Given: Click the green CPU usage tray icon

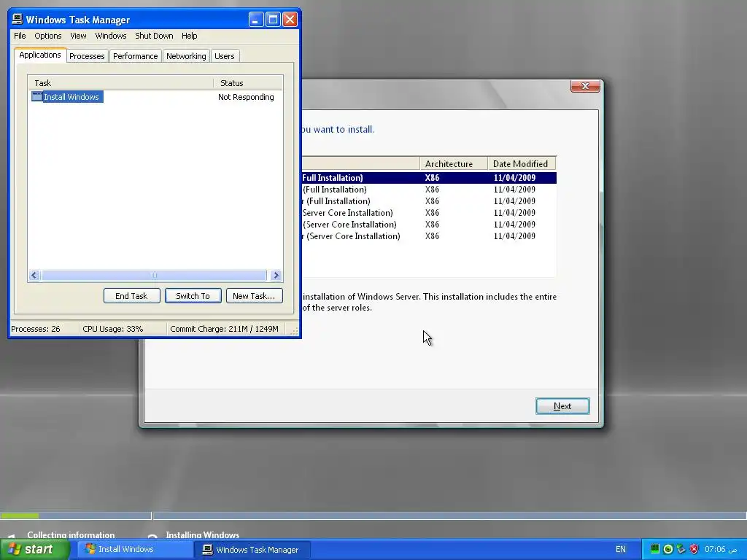Looking at the screenshot, I should pos(655,549).
